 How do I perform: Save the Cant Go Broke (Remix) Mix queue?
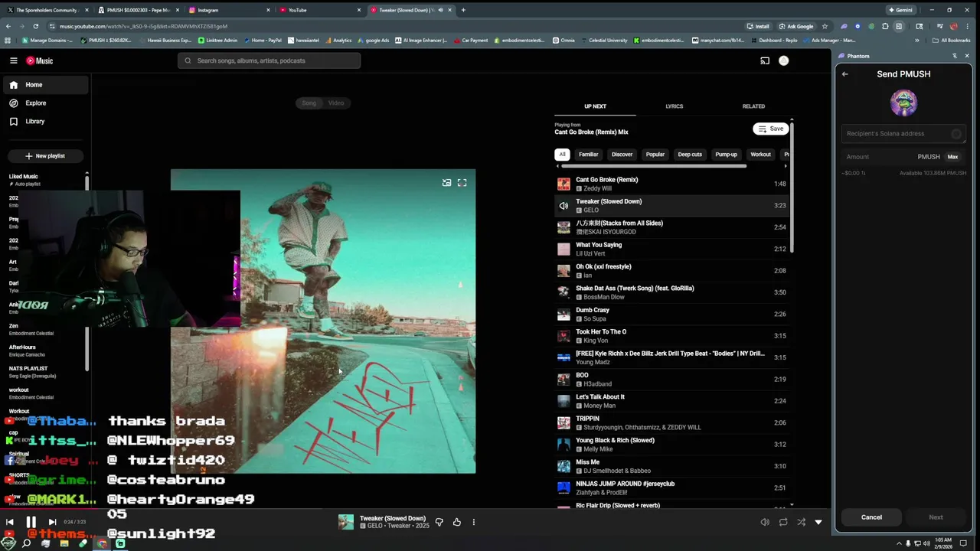[770, 129]
